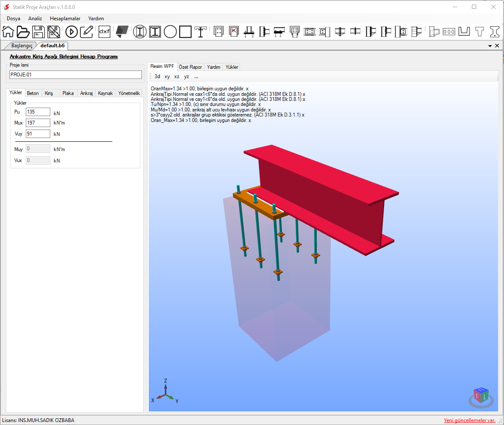The image size is (504, 425).
Task: Switch to the Kaynak tab
Action: point(106,93)
